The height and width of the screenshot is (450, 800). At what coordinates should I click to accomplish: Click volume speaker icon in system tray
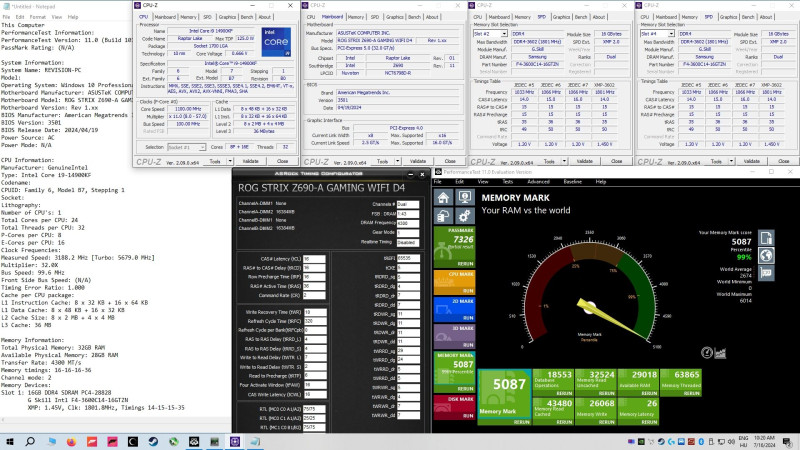click(x=731, y=442)
